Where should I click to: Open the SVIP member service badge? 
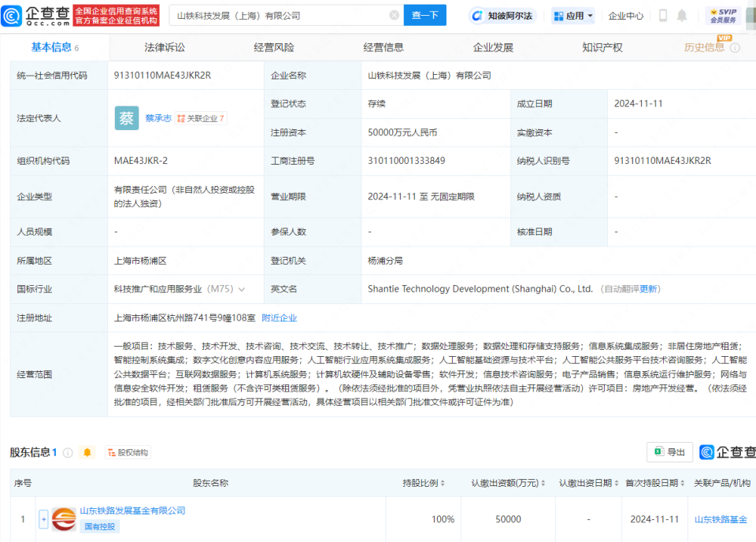(723, 16)
